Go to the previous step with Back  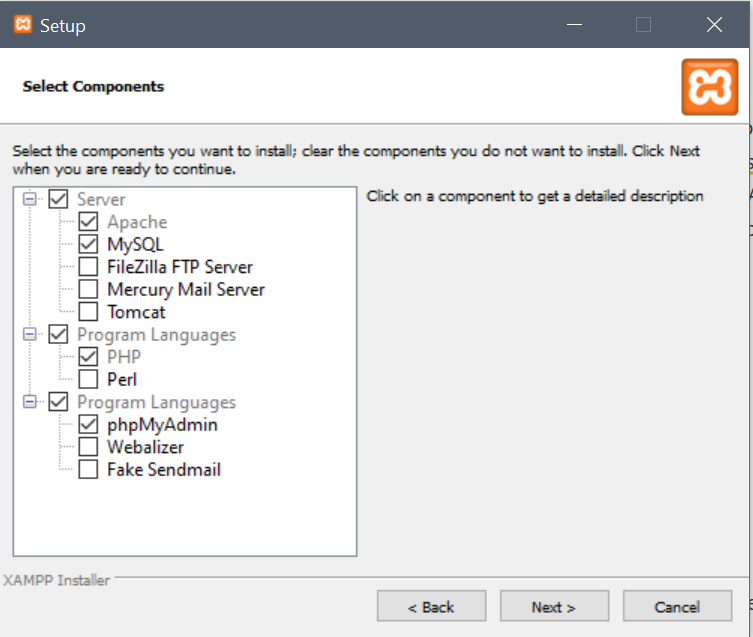pyautogui.click(x=431, y=606)
